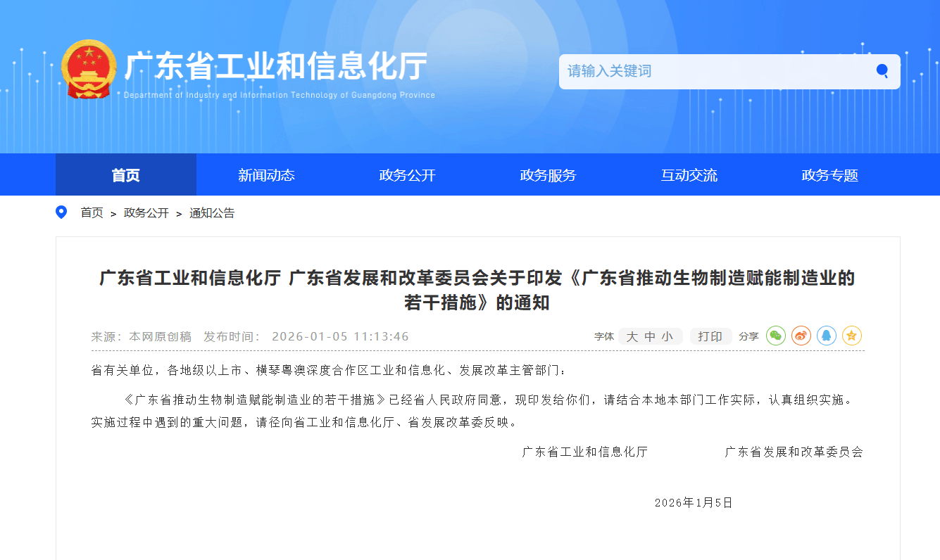
Task: Set font size to small (小)
Action: pos(667,337)
